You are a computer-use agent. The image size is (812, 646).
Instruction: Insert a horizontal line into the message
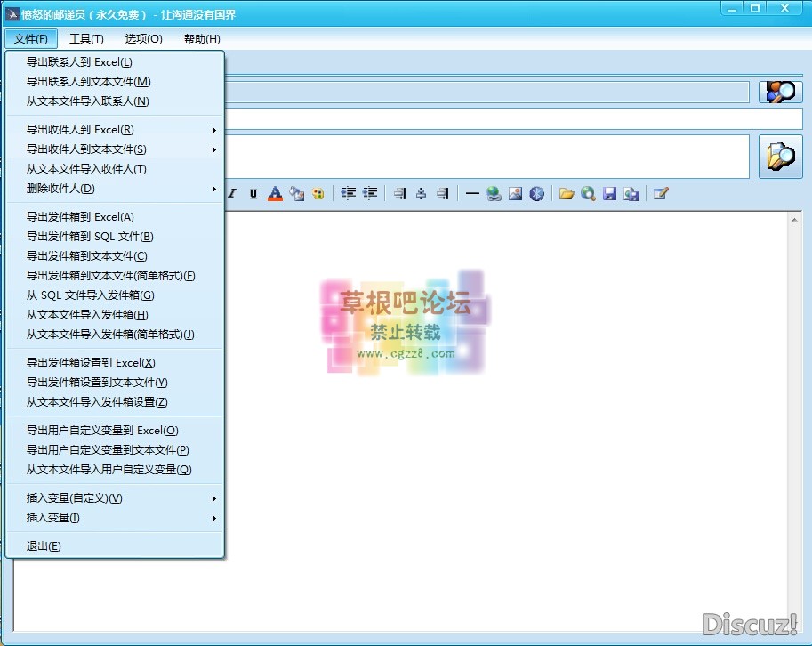(x=472, y=193)
